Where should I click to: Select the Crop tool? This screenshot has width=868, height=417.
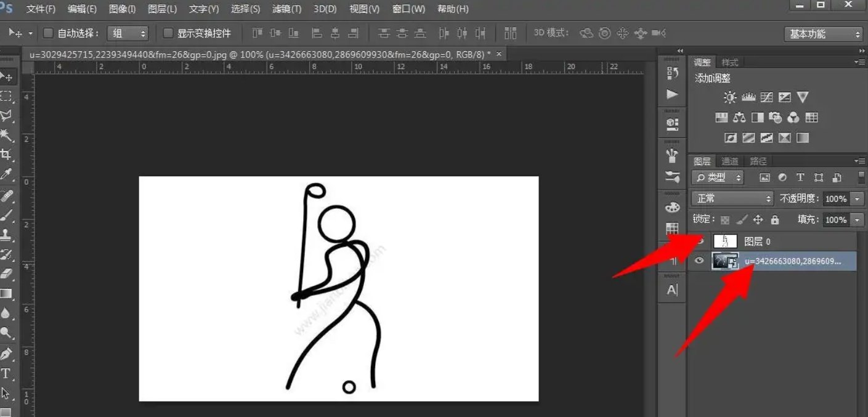pyautogui.click(x=6, y=155)
